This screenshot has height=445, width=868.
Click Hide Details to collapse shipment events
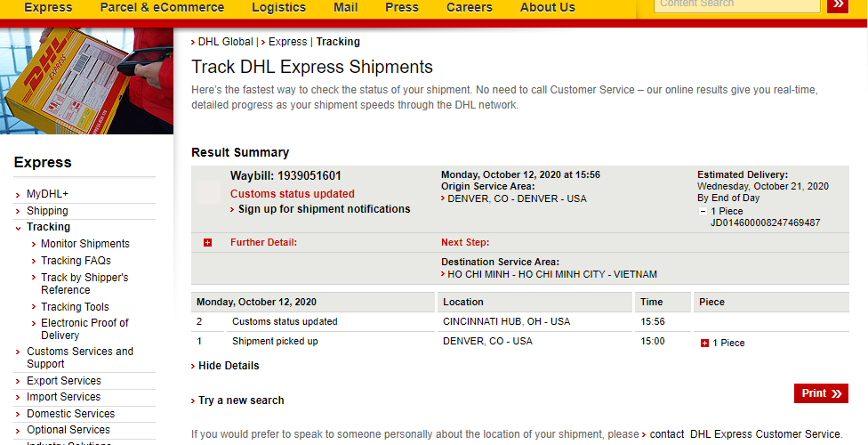(229, 366)
